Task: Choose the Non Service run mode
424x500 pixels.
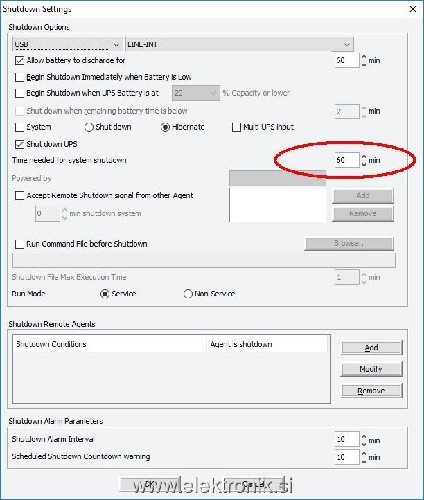Action: [188, 294]
